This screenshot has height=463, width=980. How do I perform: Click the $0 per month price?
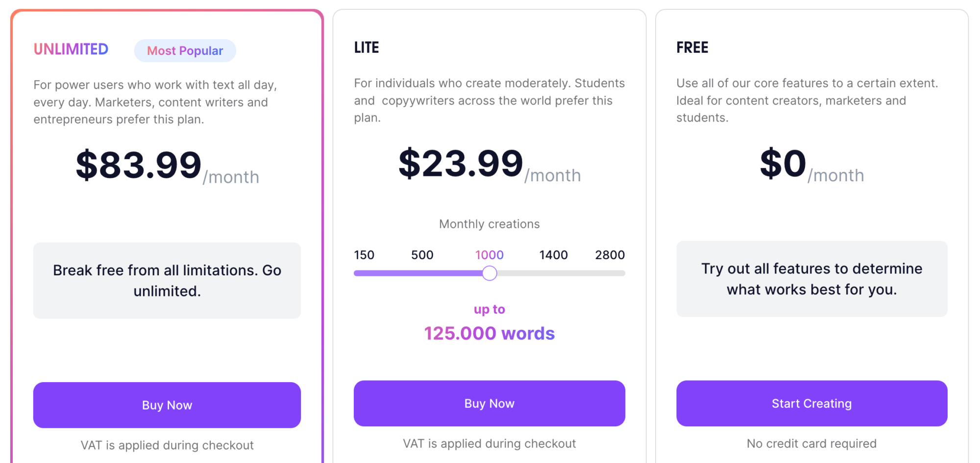783,164
